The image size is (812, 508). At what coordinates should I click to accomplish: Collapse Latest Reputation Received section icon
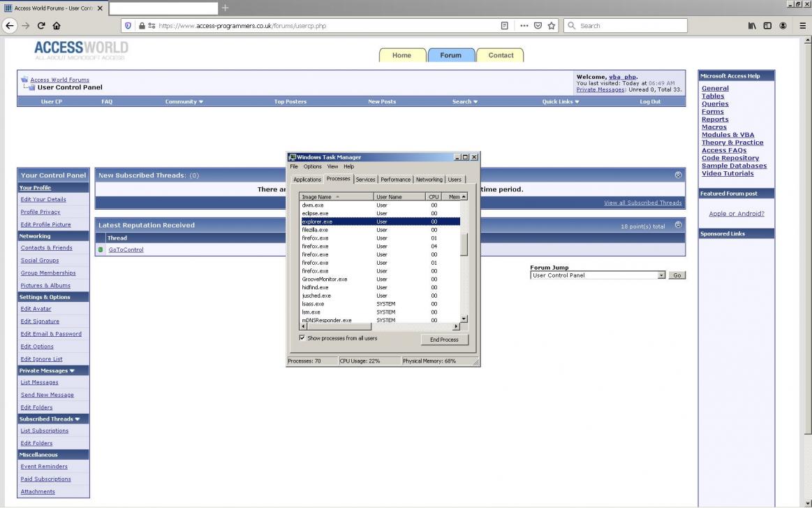pos(678,225)
